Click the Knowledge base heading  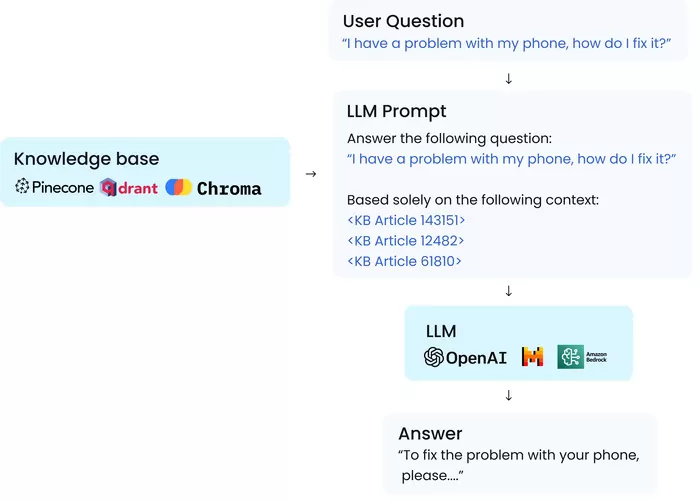pos(87,159)
